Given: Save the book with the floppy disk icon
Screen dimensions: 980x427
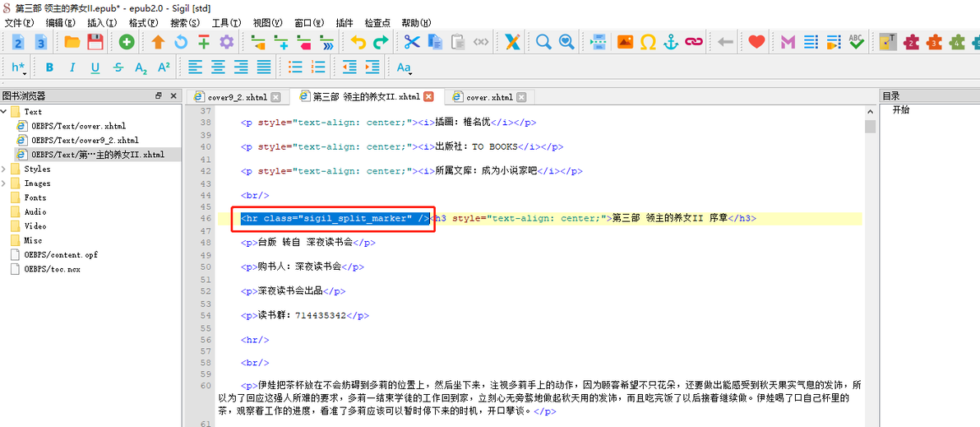Looking at the screenshot, I should (95, 42).
